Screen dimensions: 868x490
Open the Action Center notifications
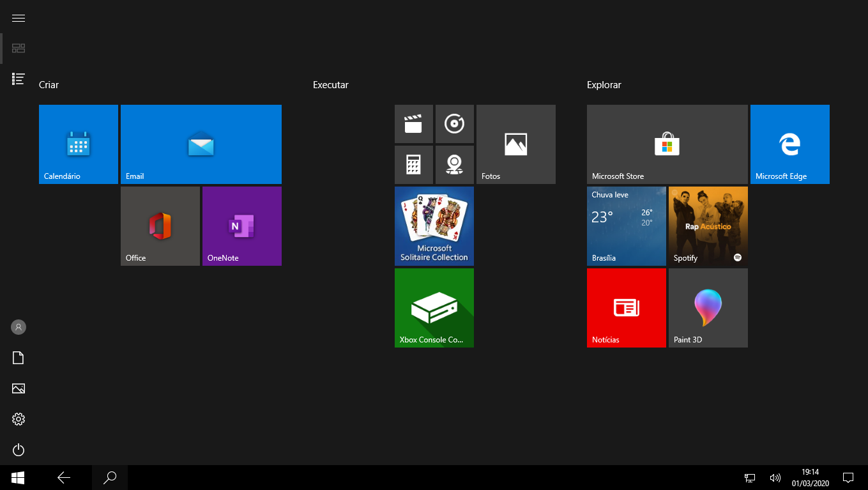tap(848, 477)
